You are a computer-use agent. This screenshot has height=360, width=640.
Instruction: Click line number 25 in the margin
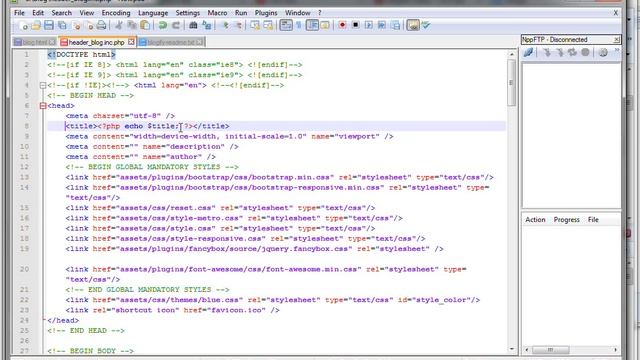pos(24,331)
